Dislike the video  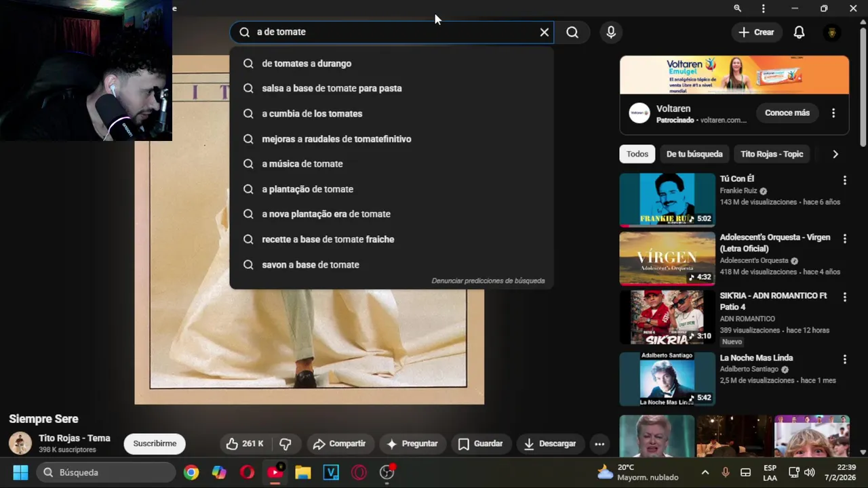point(285,443)
